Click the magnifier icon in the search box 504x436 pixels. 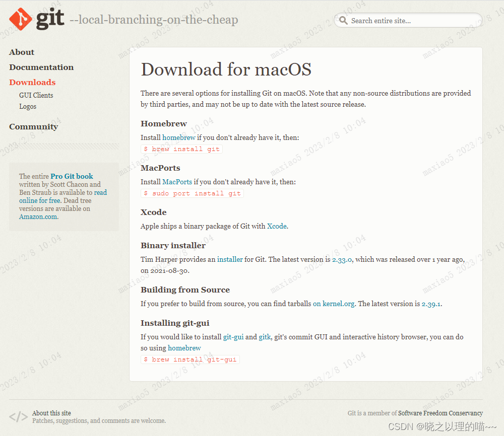pyautogui.click(x=343, y=21)
